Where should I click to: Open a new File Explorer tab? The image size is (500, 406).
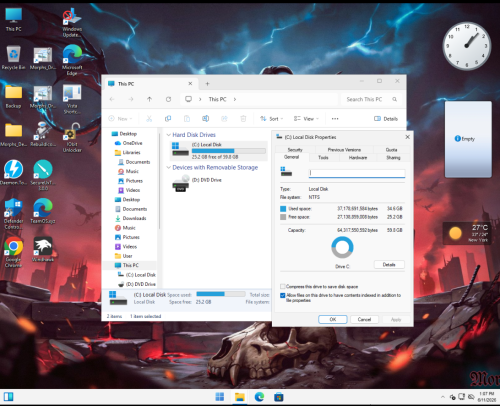pos(207,84)
